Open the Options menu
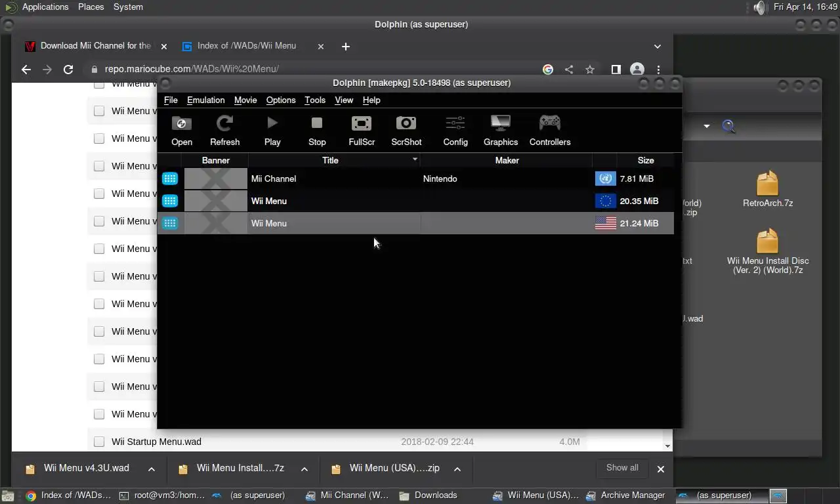This screenshot has width=840, height=504. click(281, 100)
